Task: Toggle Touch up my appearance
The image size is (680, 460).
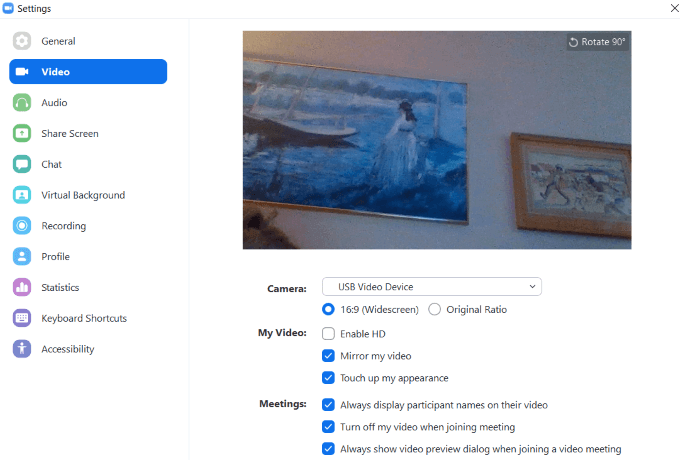Action: [x=328, y=378]
